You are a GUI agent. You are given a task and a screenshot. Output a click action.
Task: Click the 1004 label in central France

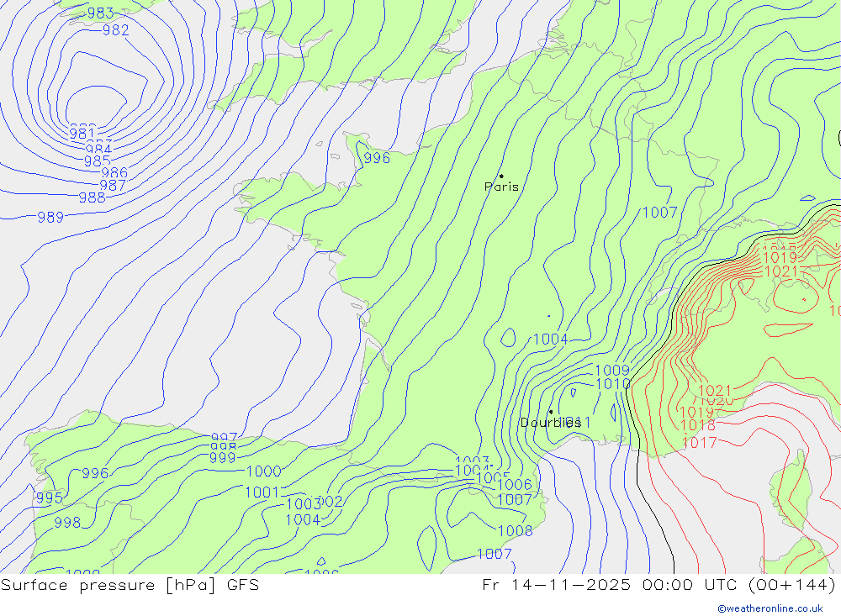click(x=550, y=340)
